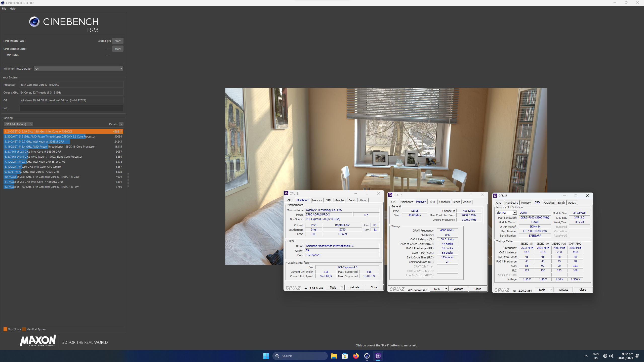Open Microsoft Store taskbar icon
This screenshot has height=362, width=644.
tap(345, 356)
